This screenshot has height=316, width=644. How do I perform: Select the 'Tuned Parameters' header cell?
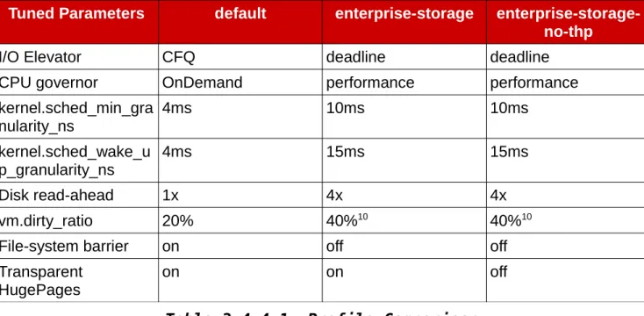[x=79, y=22]
